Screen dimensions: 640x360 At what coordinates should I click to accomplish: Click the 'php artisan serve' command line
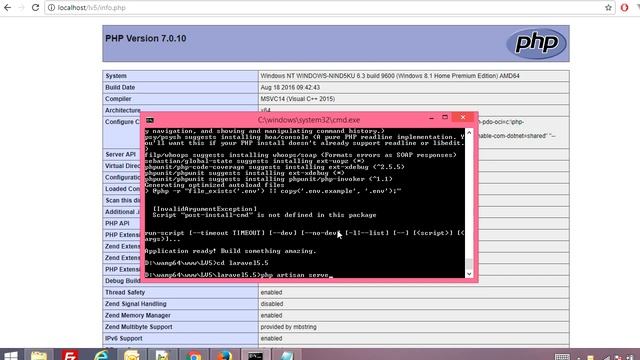click(296, 275)
